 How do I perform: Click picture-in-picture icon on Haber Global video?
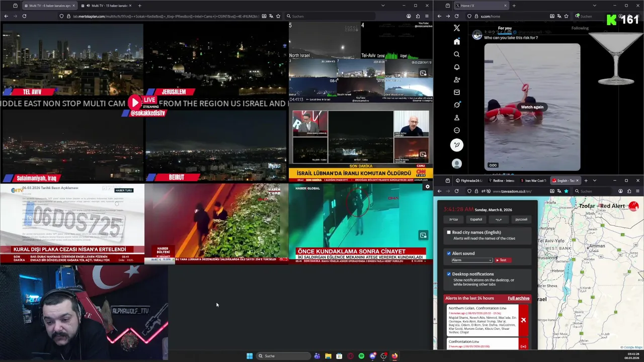(423, 235)
